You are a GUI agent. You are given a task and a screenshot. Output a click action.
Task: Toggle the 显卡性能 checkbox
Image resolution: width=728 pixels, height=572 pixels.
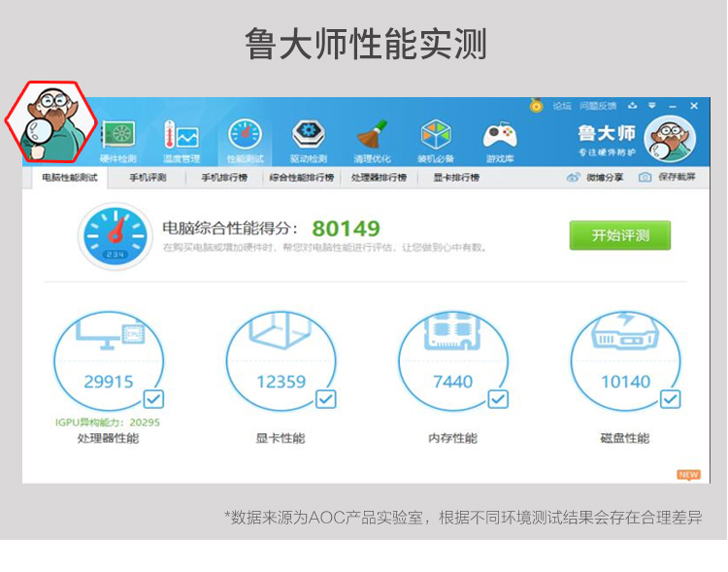(326, 399)
